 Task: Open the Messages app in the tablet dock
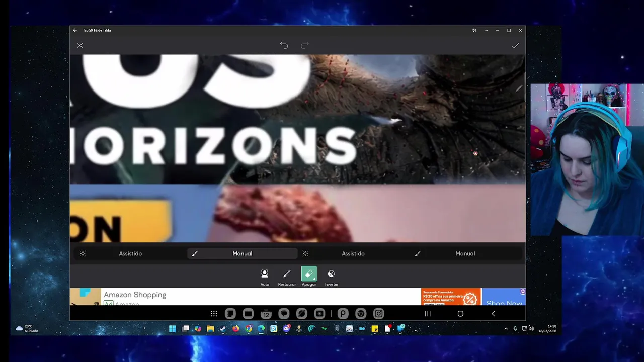(x=284, y=314)
